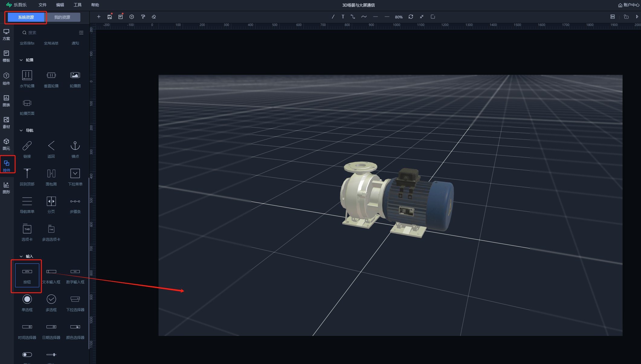Image resolution: width=641 pixels, height=364 pixels.
Task: Click the 3D cube toolbar icon
Action: click(132, 17)
